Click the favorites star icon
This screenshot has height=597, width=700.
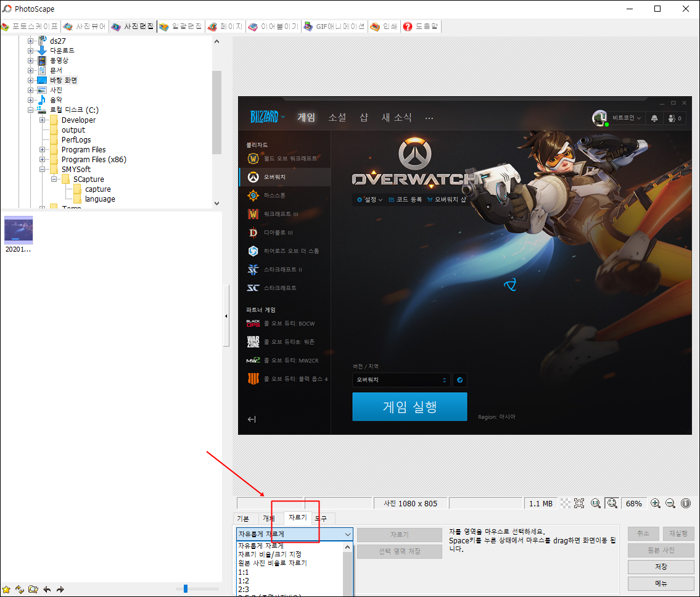(x=6, y=590)
